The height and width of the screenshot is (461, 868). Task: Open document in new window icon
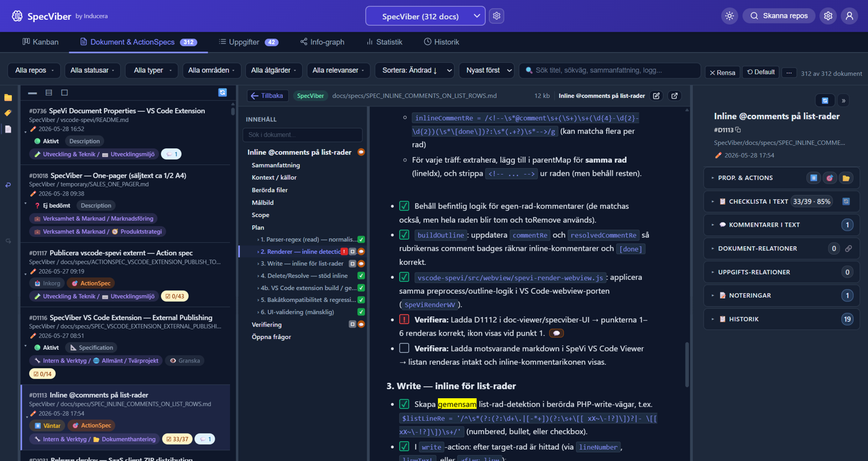coord(674,96)
